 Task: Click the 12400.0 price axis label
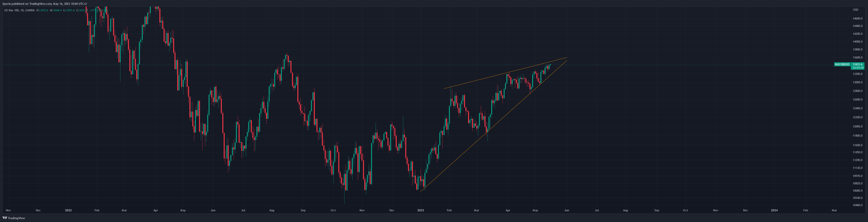tap(857, 108)
